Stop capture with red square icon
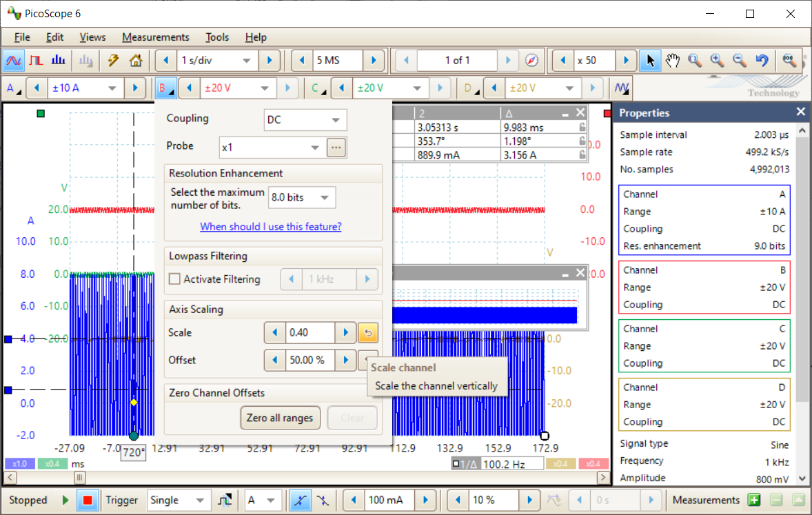812x515 pixels. coord(88,500)
